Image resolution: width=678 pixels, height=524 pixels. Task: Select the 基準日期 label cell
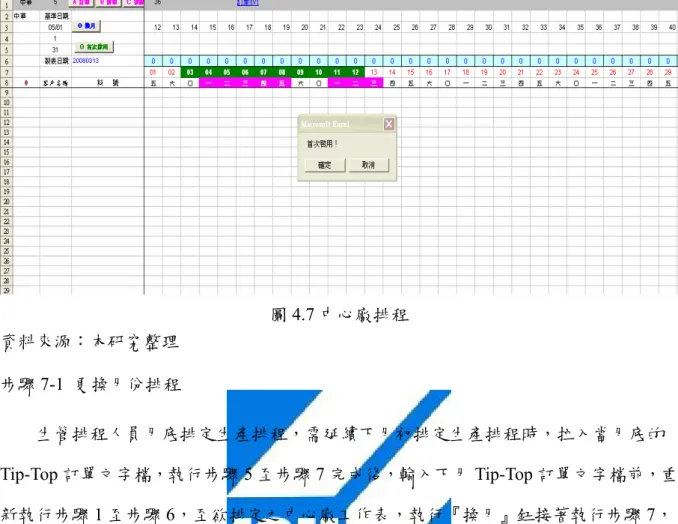pyautogui.click(x=56, y=16)
